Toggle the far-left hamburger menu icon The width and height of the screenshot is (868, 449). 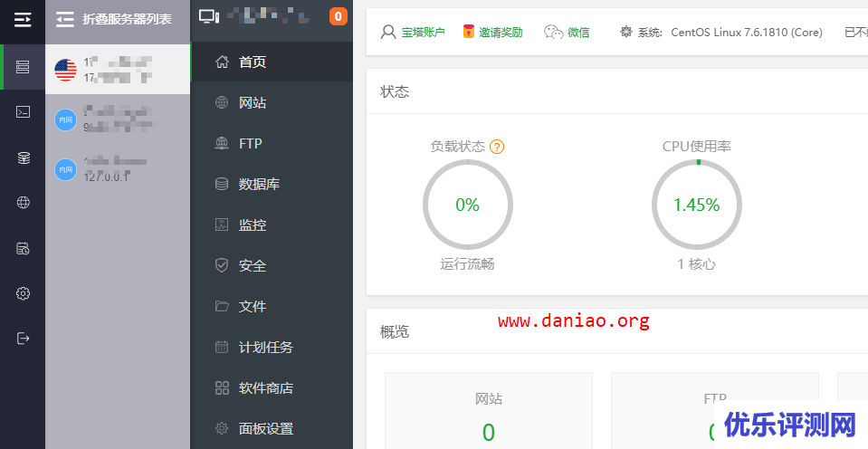pos(23,21)
